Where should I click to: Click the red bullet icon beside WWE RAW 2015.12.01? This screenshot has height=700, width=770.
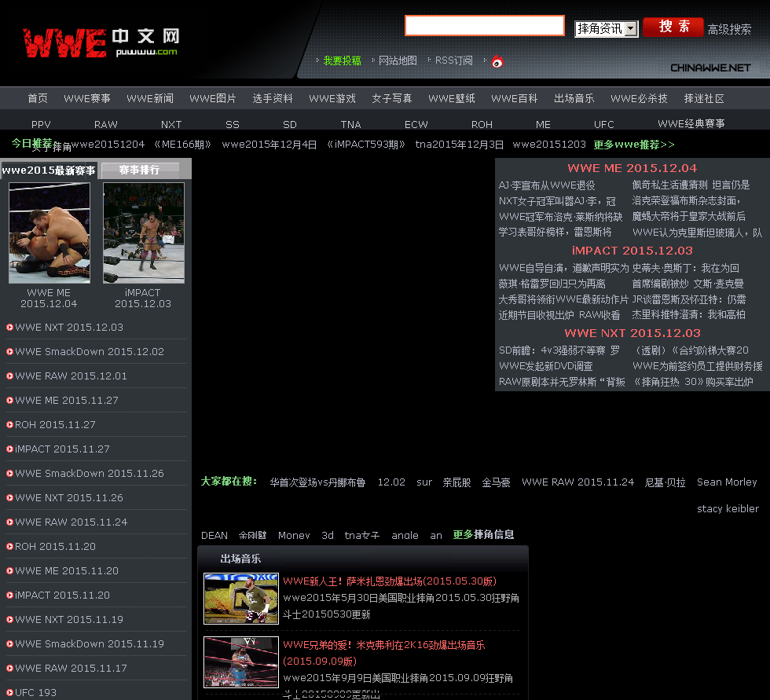point(9,376)
